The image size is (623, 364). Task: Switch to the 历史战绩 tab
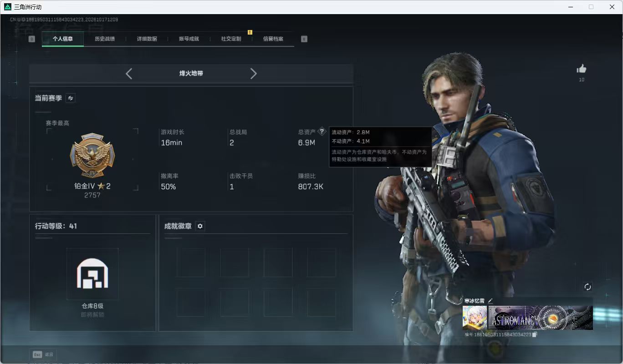105,39
